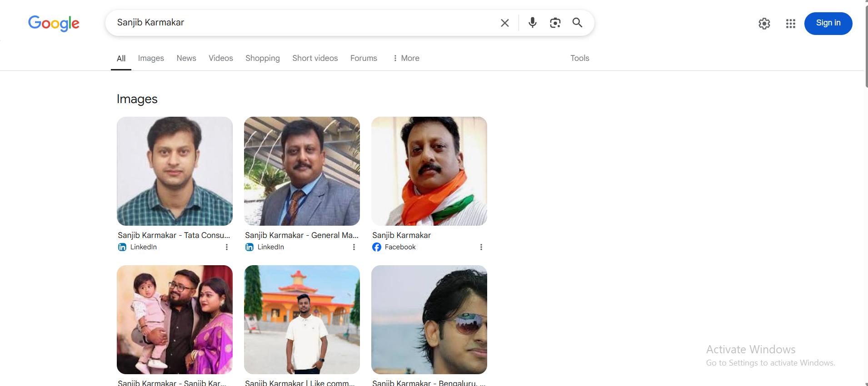Clear the search box text

(504, 23)
